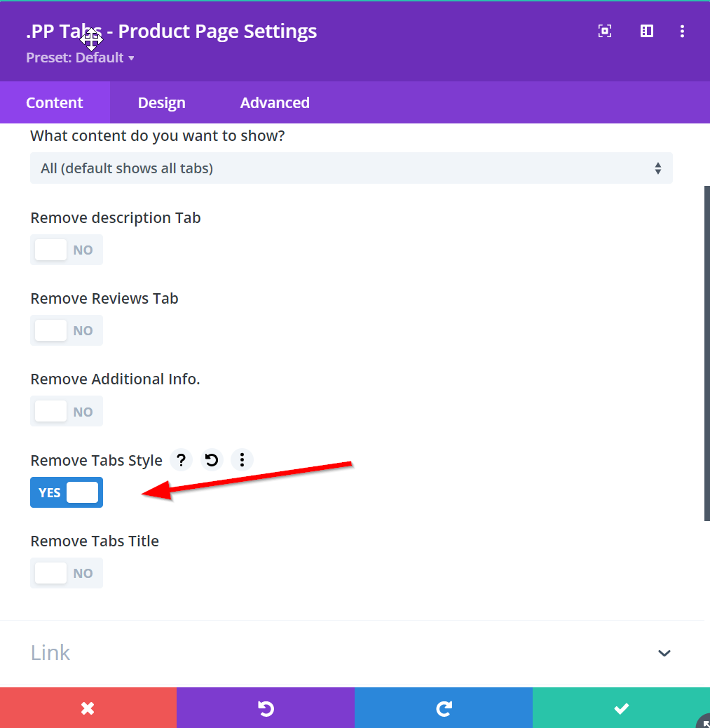The height and width of the screenshot is (728, 710).
Task: Switch to the Design tab
Action: tap(161, 102)
